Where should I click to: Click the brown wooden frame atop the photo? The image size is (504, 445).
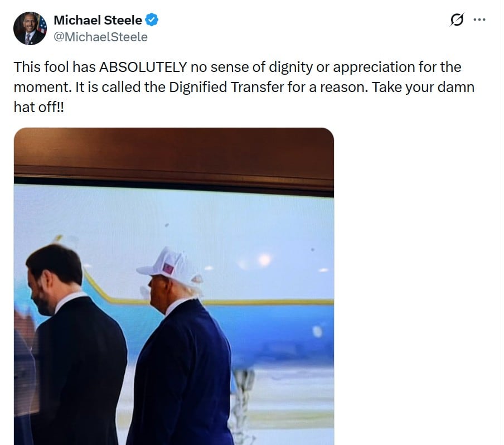(x=174, y=158)
